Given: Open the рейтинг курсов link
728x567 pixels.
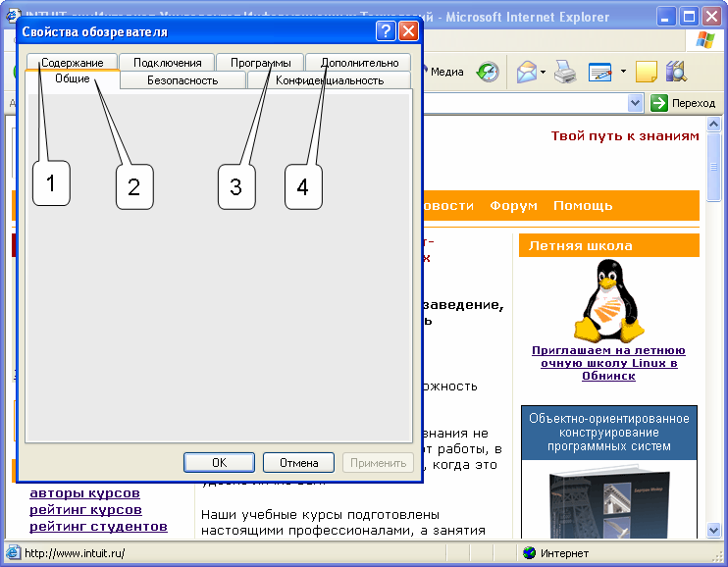Looking at the screenshot, I should click(86, 510).
